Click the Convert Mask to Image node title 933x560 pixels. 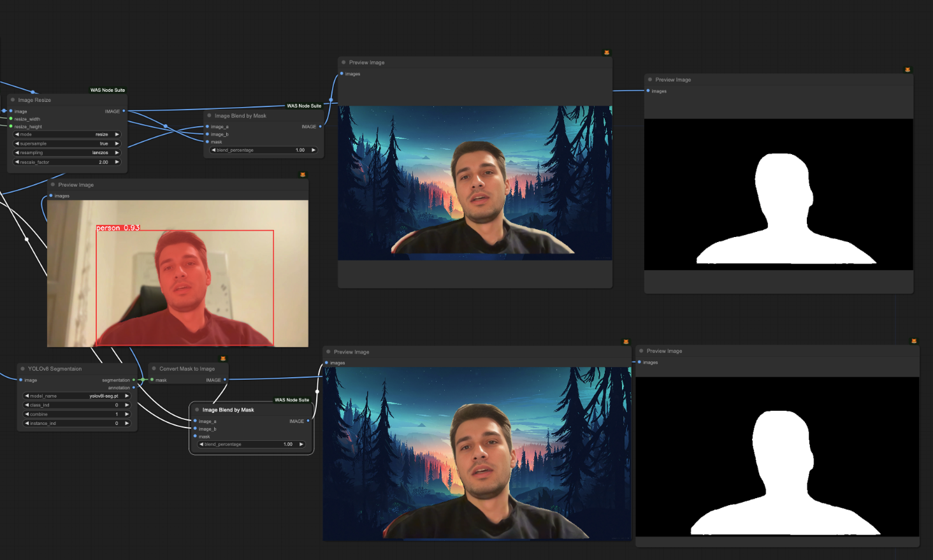[x=187, y=368]
